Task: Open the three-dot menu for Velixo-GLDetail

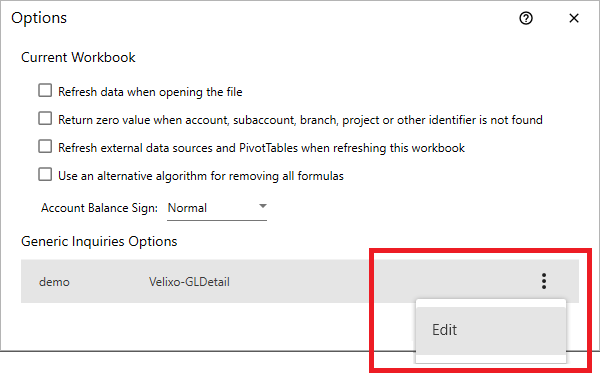Action: [x=544, y=281]
